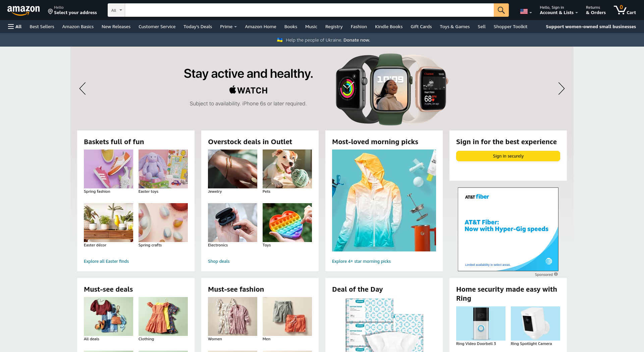This screenshot has width=644, height=352.
Task: Expand the Prime menu dropdown
Action: [x=228, y=26]
